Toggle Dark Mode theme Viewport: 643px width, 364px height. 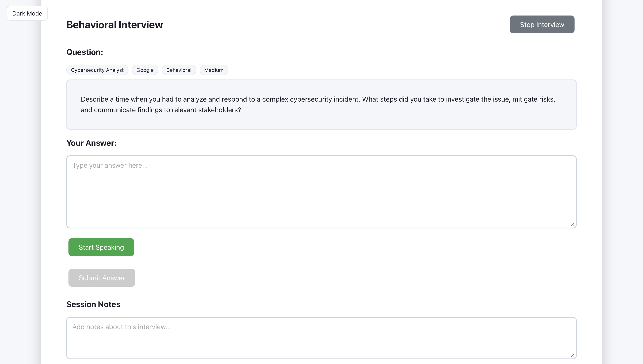pos(27,13)
